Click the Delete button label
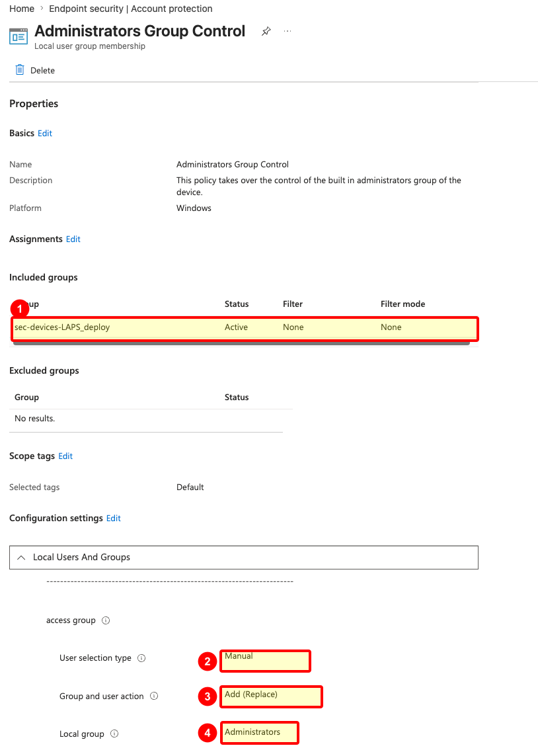 (x=42, y=70)
